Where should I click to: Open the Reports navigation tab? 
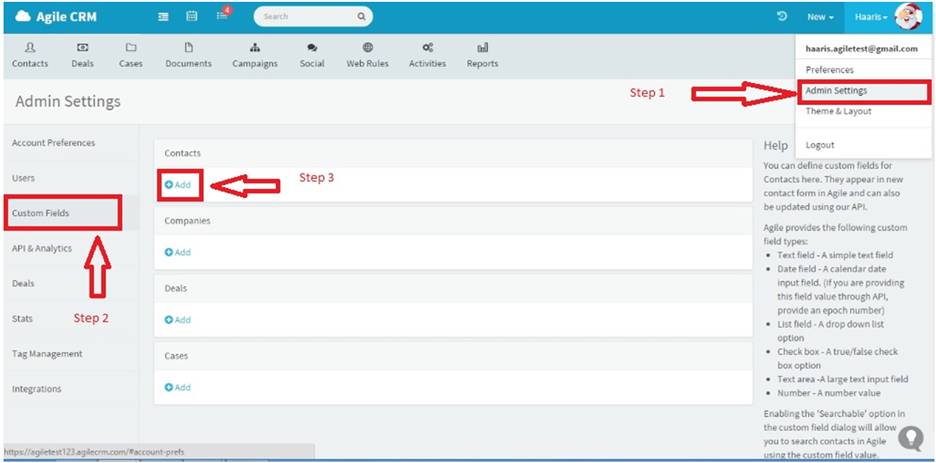click(x=482, y=56)
